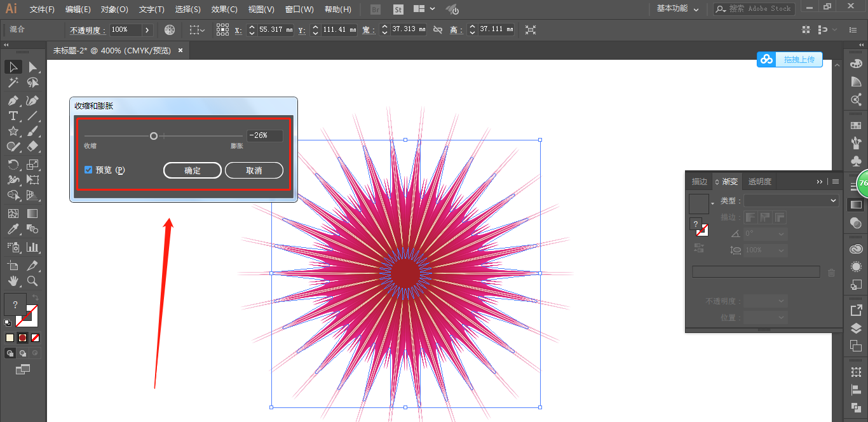The height and width of the screenshot is (422, 868).
Task: Click the 不透明度 opacity label link
Action: (88, 30)
